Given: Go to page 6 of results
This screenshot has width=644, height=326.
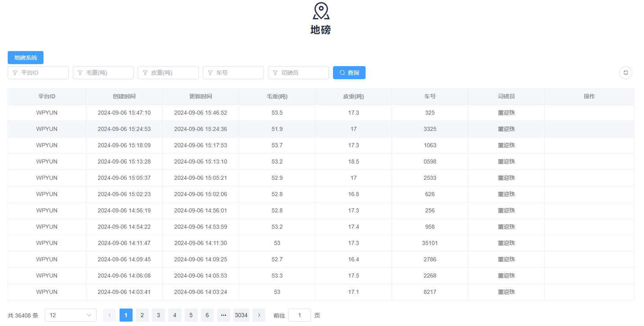Looking at the screenshot, I should [x=207, y=315].
